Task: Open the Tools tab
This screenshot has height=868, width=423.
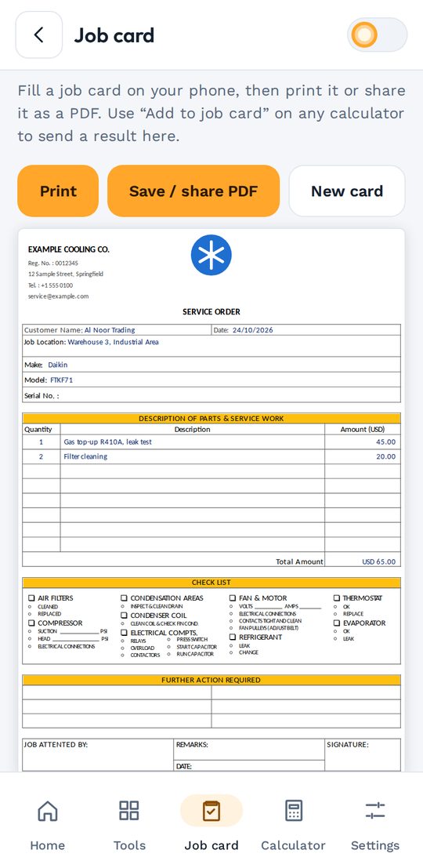Action: 129,825
